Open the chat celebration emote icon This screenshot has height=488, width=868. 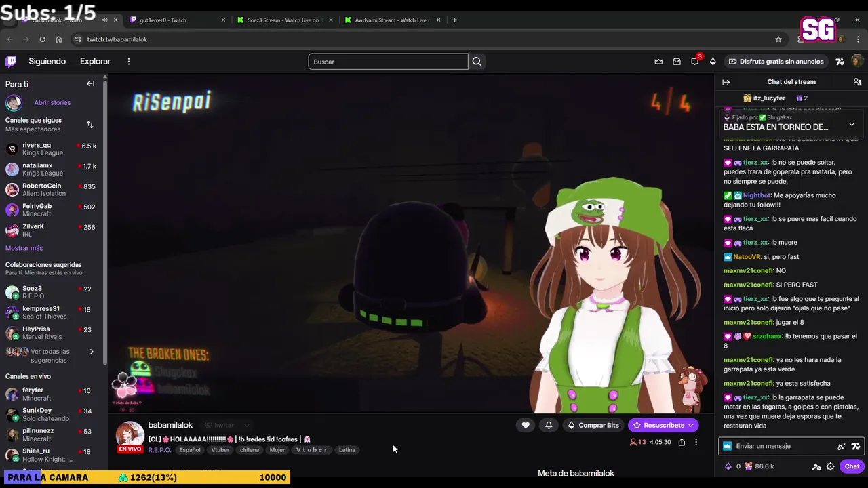tap(842, 446)
